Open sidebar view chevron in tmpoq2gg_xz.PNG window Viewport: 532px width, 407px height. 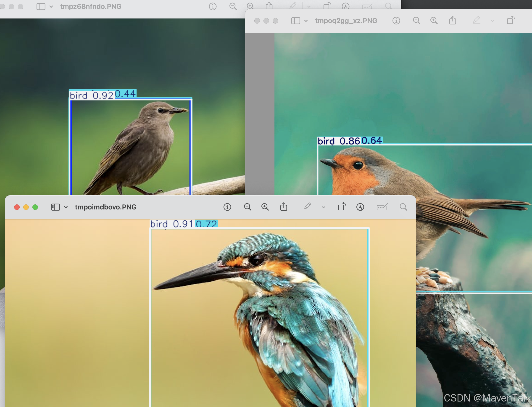[306, 21]
